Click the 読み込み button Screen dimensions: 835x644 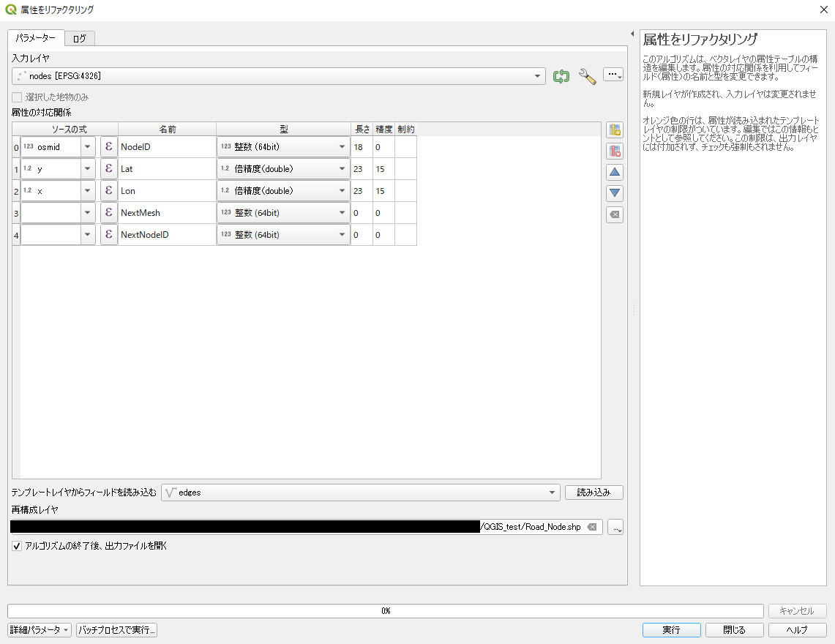click(594, 493)
